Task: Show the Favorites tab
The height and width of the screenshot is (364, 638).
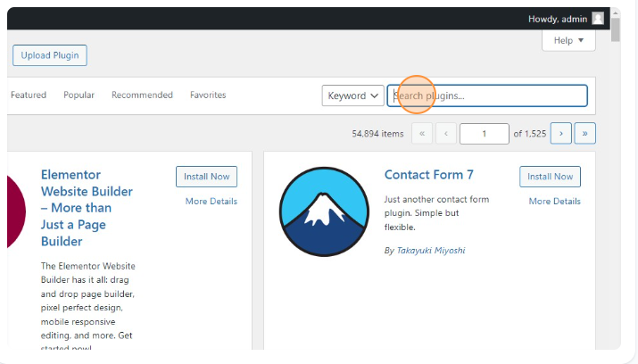Action: (x=208, y=95)
